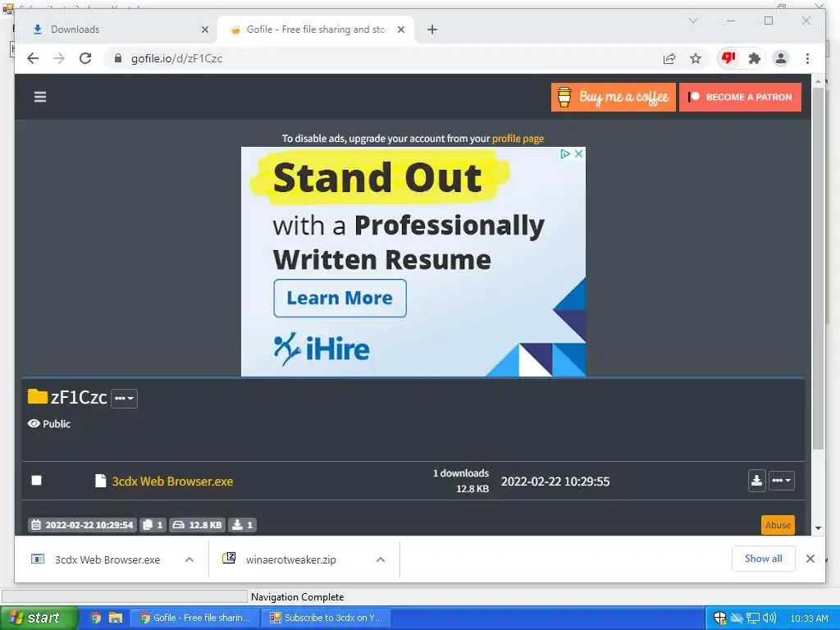
Task: Click the network tray icon
Action: 753,619
